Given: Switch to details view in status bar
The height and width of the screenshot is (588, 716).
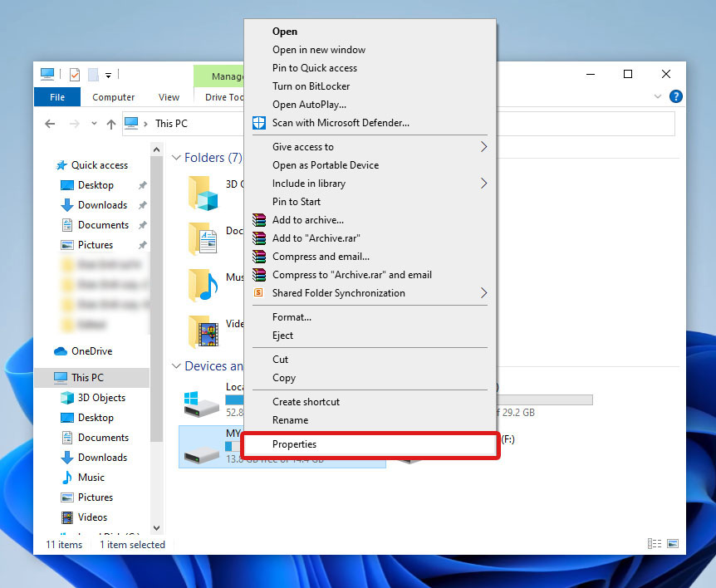Looking at the screenshot, I should click(655, 544).
